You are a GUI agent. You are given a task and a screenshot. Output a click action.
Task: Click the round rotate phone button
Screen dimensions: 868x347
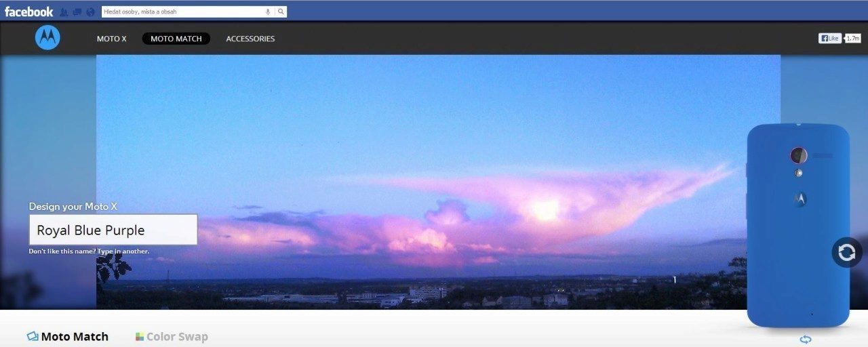(847, 252)
